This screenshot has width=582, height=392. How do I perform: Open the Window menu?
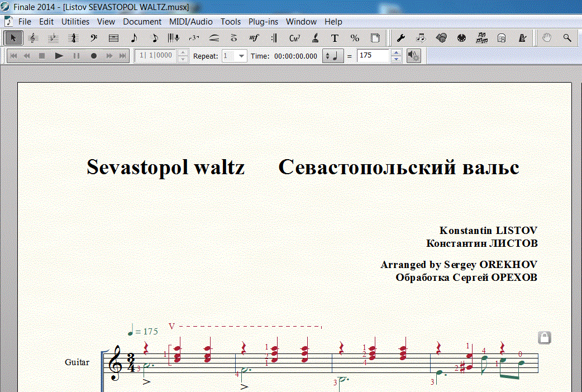coord(301,22)
